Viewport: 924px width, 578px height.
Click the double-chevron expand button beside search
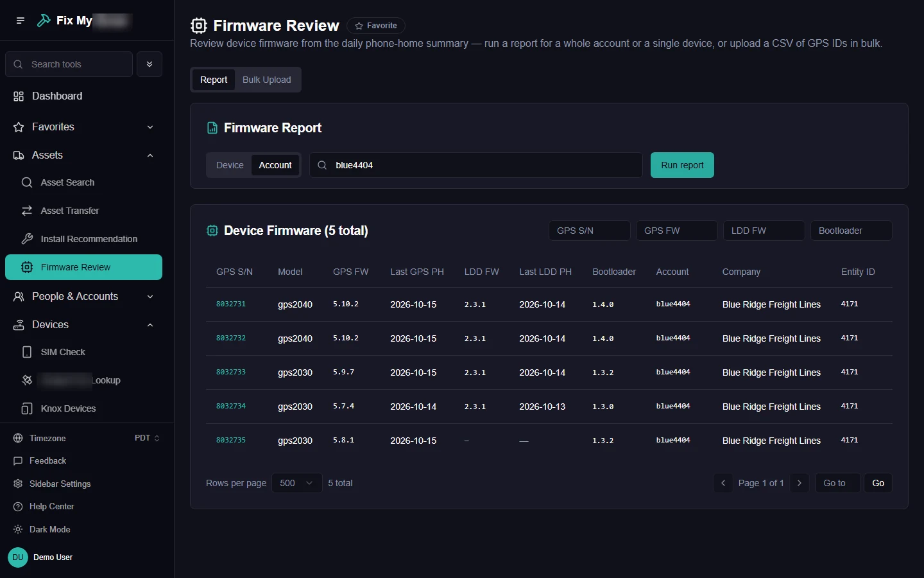point(150,64)
